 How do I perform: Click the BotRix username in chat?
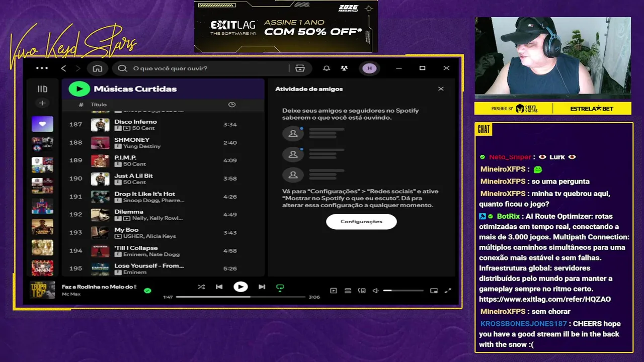508,216
